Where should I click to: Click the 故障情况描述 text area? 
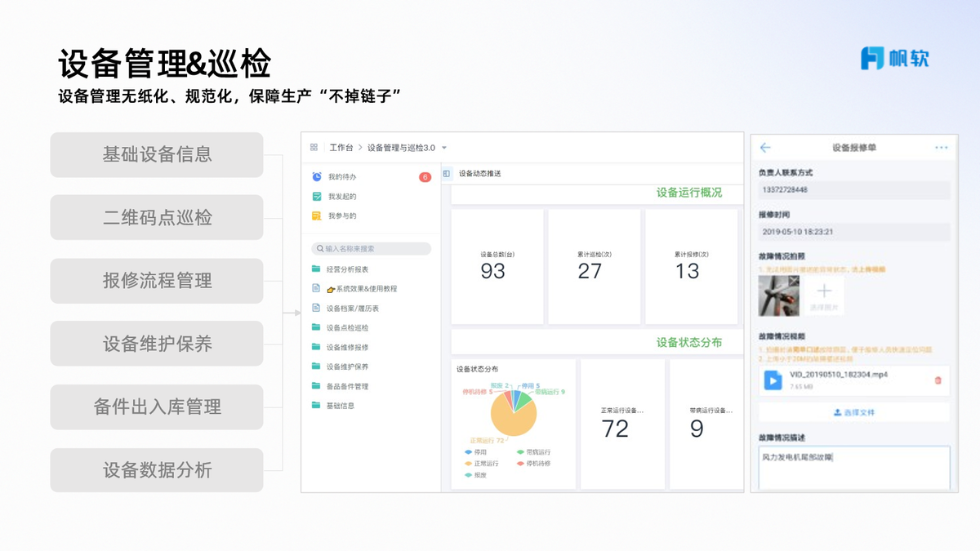pyautogui.click(x=854, y=468)
